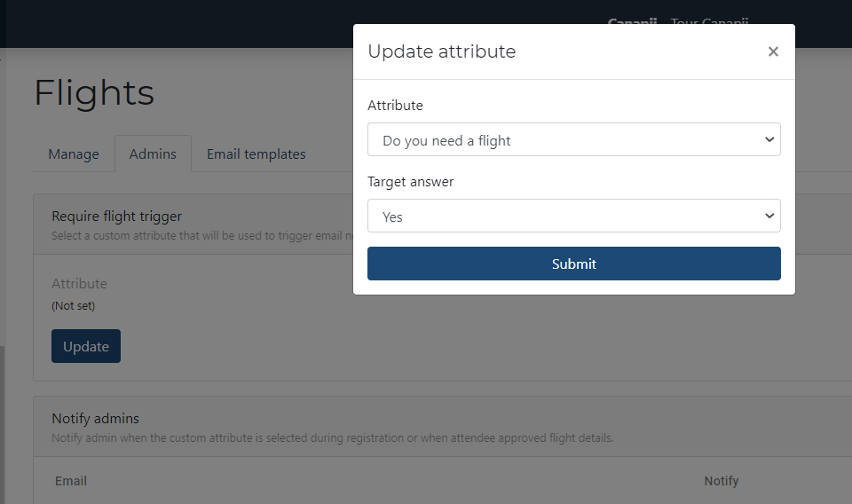This screenshot has height=504, width=852.
Task: Click the Attribute label in the dialog
Action: click(x=395, y=106)
